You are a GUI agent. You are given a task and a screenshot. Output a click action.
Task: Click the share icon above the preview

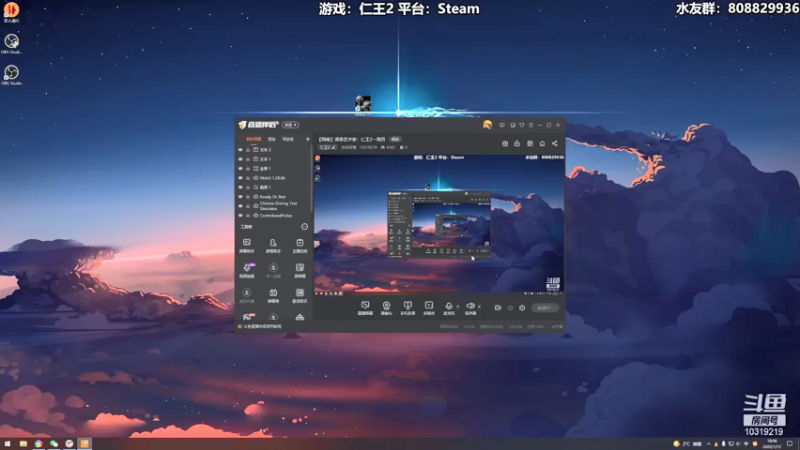pos(555,143)
